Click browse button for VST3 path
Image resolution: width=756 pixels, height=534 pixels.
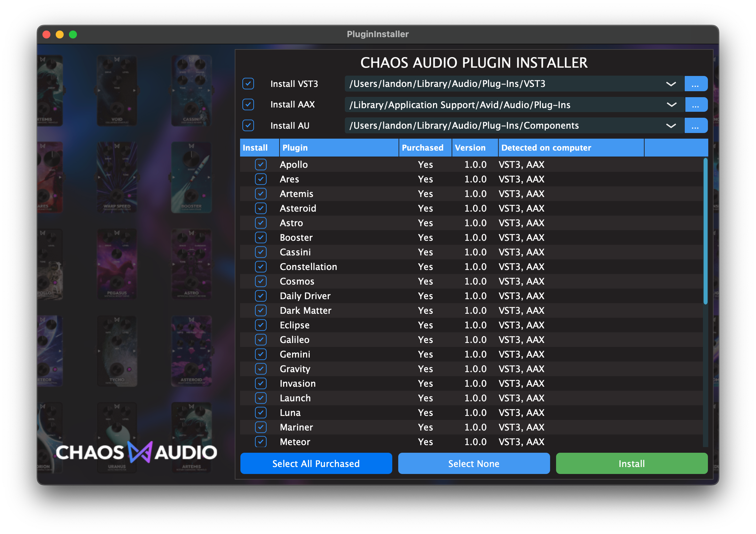point(696,84)
